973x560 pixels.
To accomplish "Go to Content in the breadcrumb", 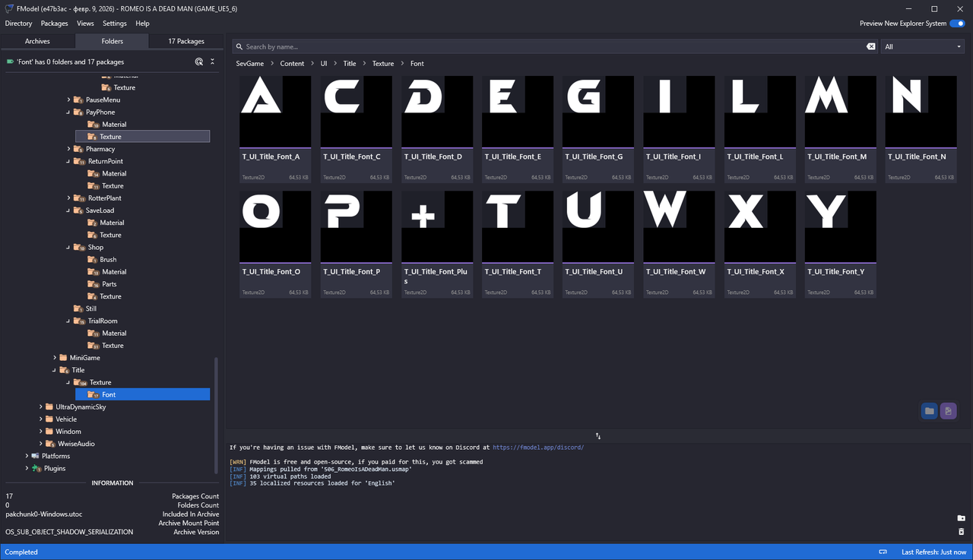I will pyautogui.click(x=292, y=64).
